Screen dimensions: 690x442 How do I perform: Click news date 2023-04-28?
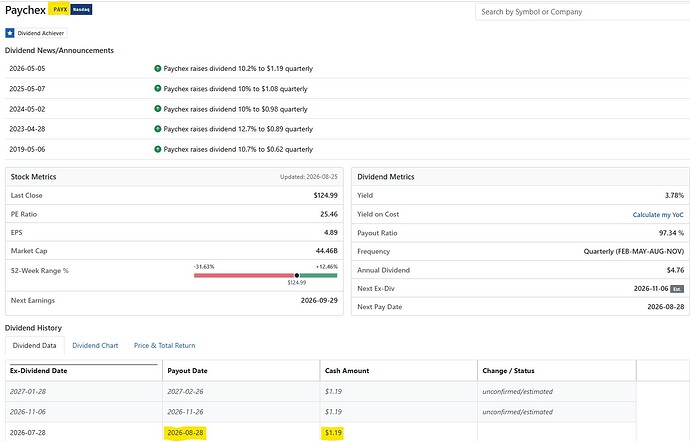tap(27, 129)
